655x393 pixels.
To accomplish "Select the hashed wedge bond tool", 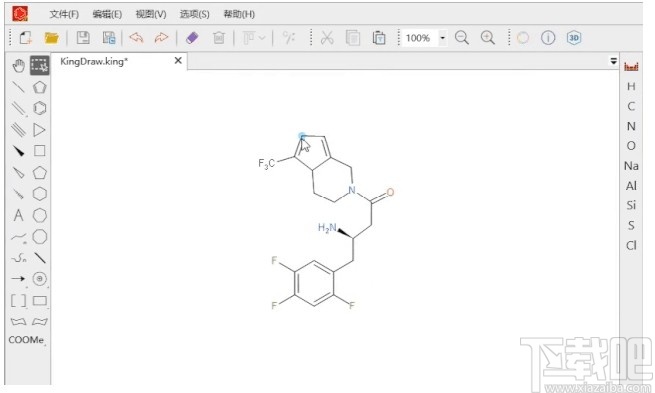I will tap(18, 194).
